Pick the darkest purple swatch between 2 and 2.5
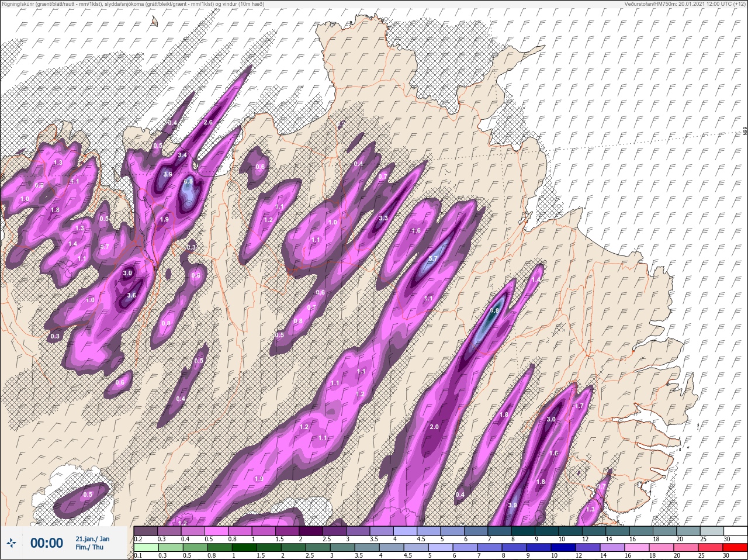Screen dimensions: 748x560 (311, 531)
